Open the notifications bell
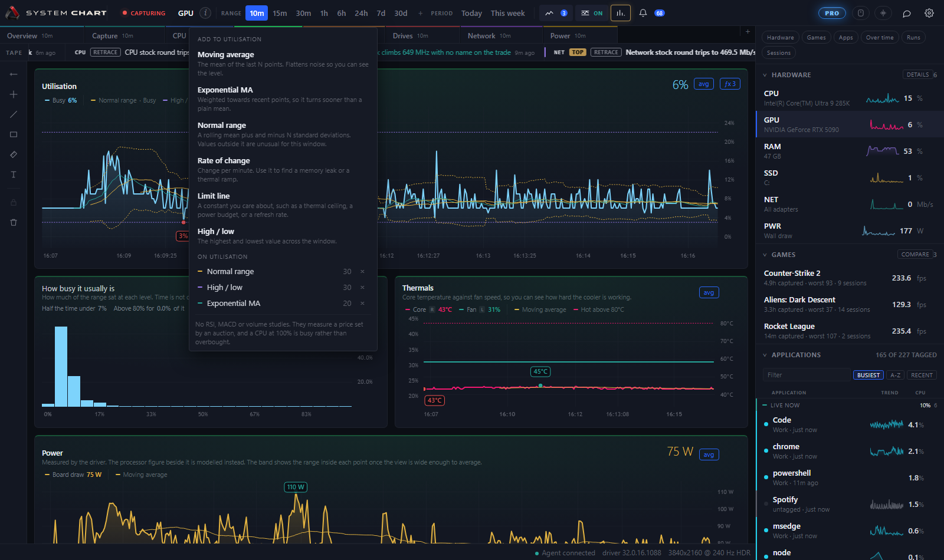 pyautogui.click(x=643, y=13)
